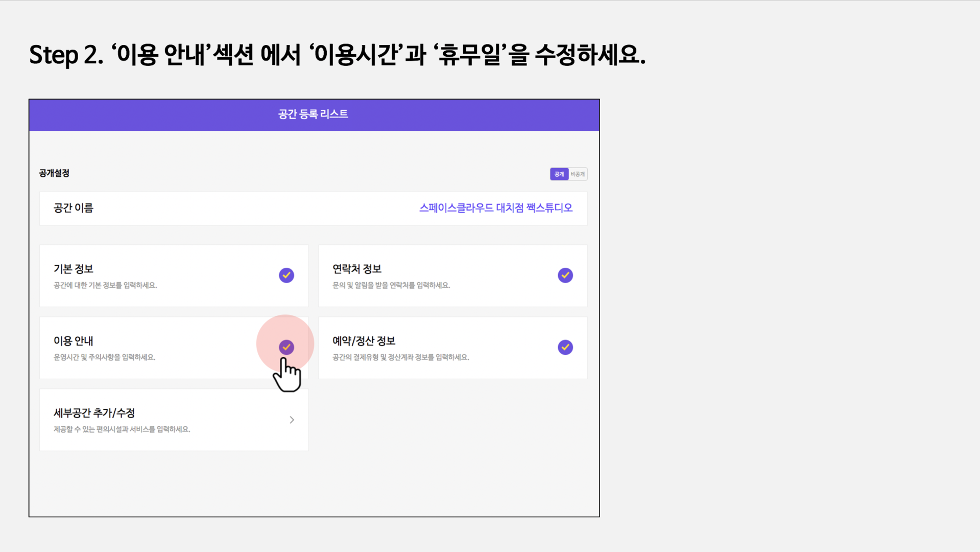Screen dimensions: 980x552
Task: Click the 예약/정산 정보 checkmark icon
Action: pos(565,348)
